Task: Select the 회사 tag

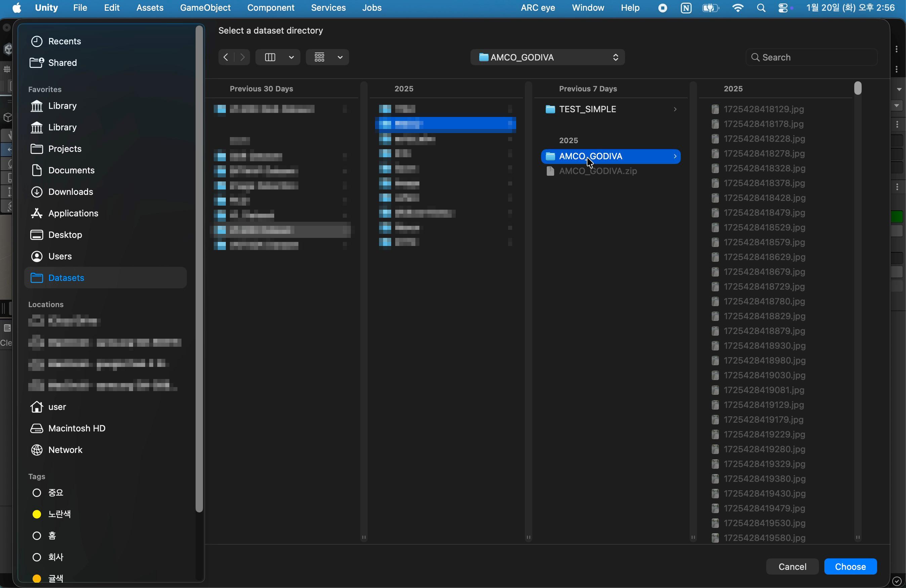Action: coord(55,557)
